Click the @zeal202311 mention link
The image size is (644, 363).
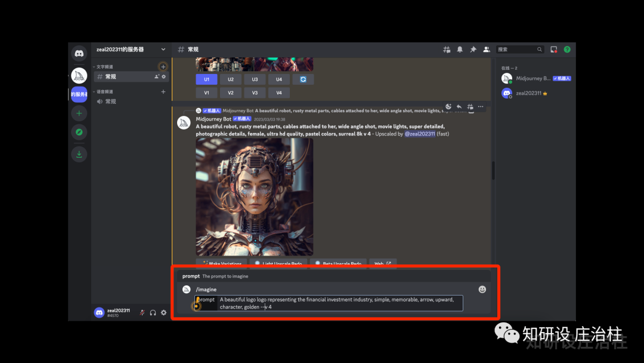[x=420, y=134]
